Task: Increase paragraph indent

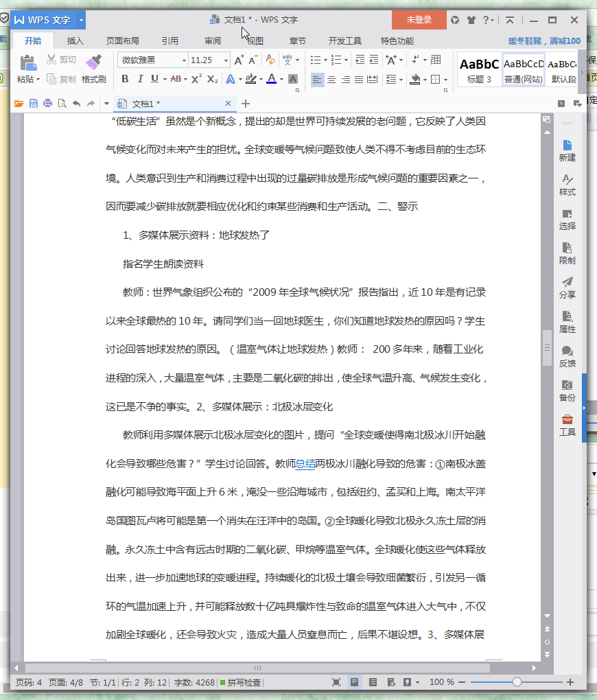Action: pyautogui.click(x=374, y=60)
